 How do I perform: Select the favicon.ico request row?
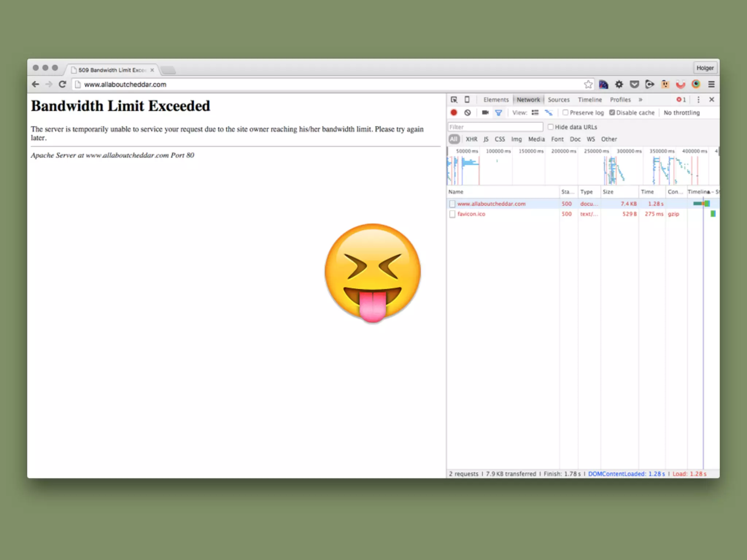(471, 214)
